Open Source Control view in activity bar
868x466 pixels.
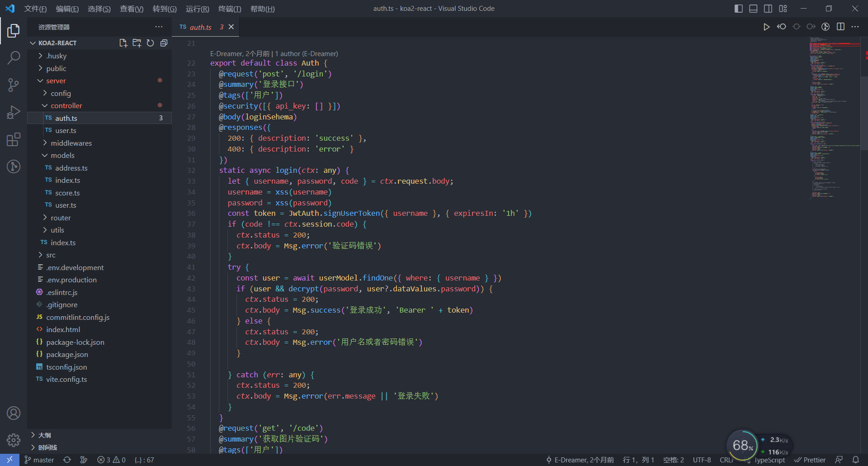tap(14, 85)
